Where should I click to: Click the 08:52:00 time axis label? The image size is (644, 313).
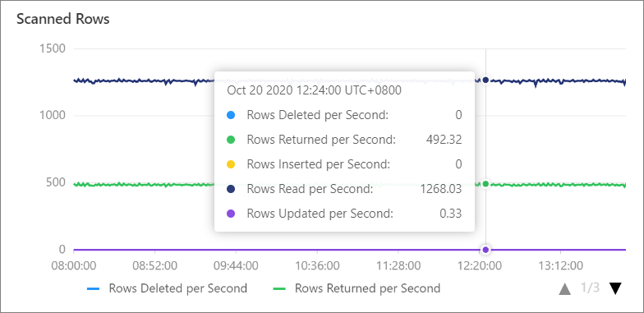coord(154,266)
